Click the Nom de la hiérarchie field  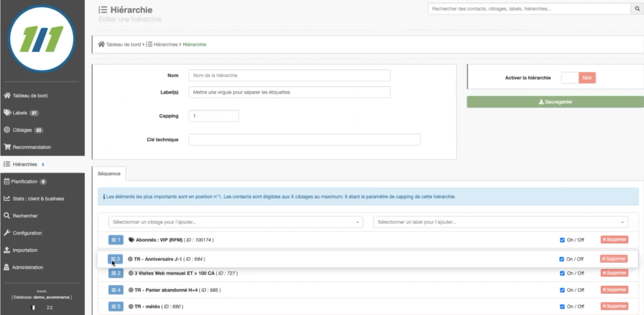pos(289,75)
